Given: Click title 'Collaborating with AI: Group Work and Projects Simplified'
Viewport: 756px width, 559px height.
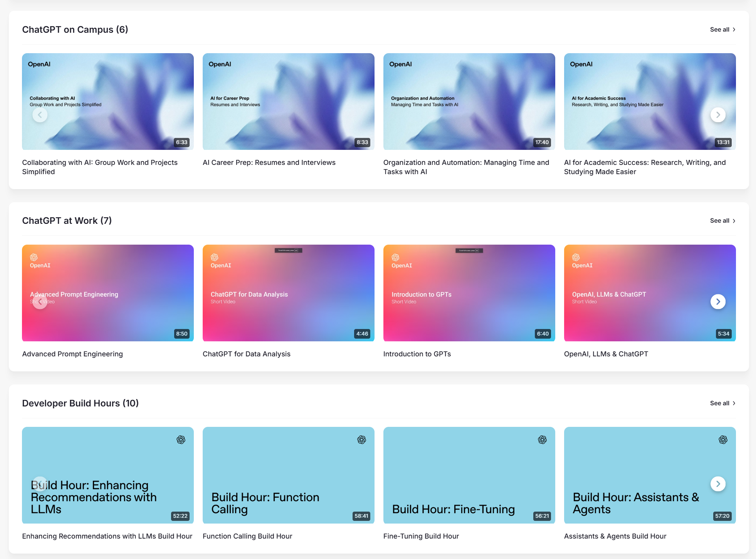Looking at the screenshot, I should [100, 167].
